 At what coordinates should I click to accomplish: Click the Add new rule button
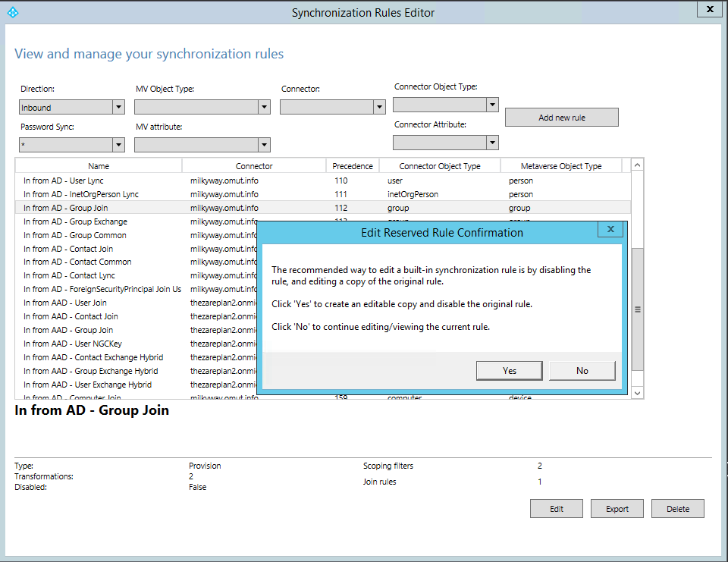coord(562,118)
